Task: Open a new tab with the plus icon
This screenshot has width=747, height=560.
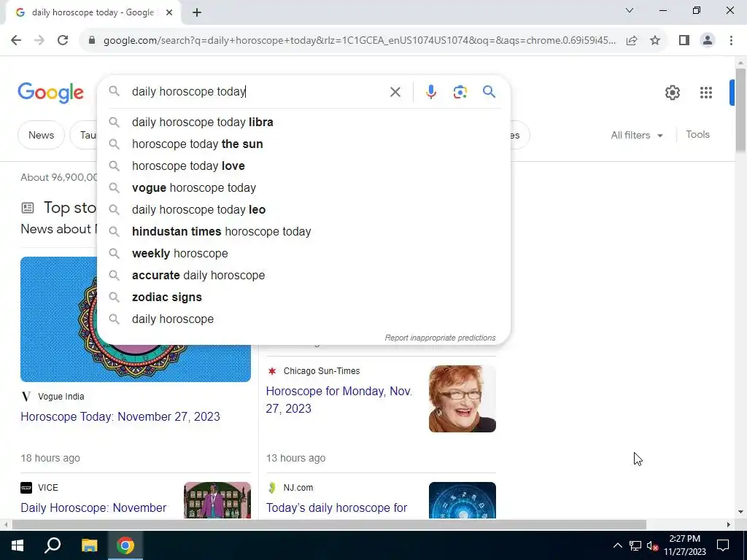Action: coord(197,13)
